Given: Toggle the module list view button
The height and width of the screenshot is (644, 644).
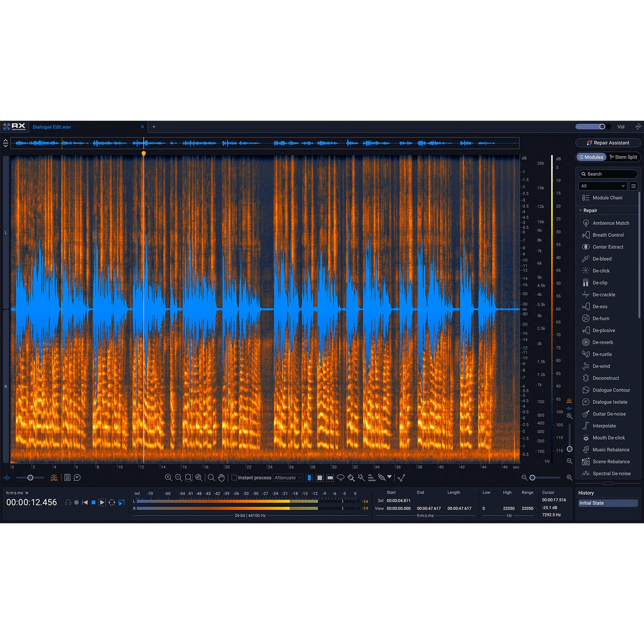Looking at the screenshot, I should tap(634, 186).
